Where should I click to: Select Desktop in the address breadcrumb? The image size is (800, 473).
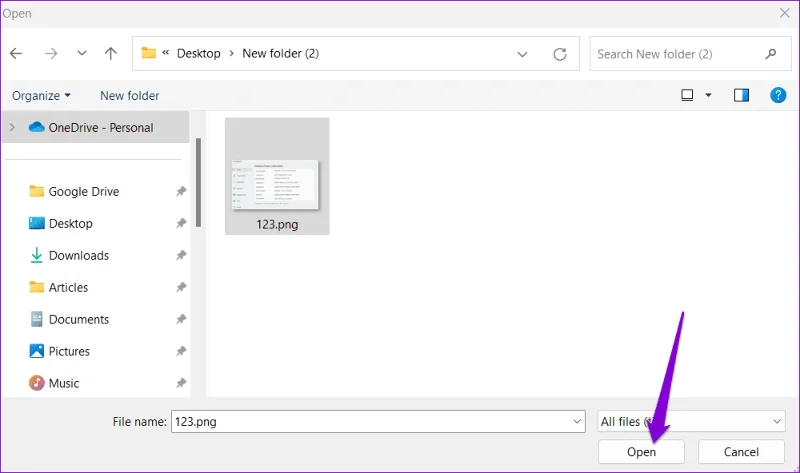pos(198,54)
